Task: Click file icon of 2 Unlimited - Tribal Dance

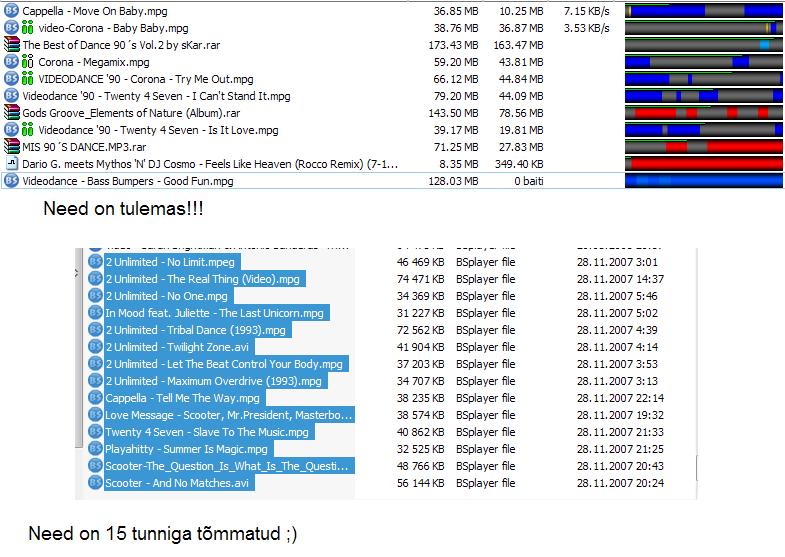Action: 95,330
